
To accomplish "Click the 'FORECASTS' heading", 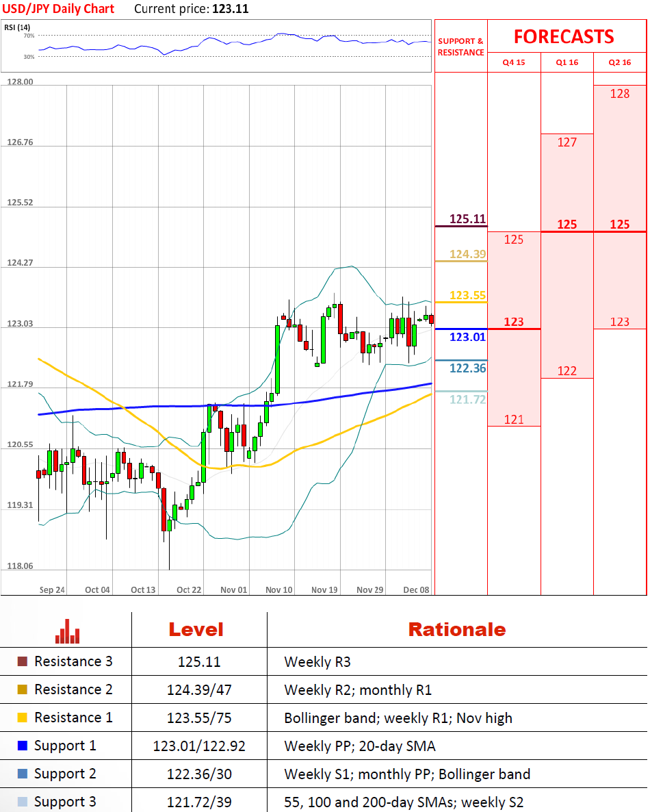I will pyautogui.click(x=564, y=37).
